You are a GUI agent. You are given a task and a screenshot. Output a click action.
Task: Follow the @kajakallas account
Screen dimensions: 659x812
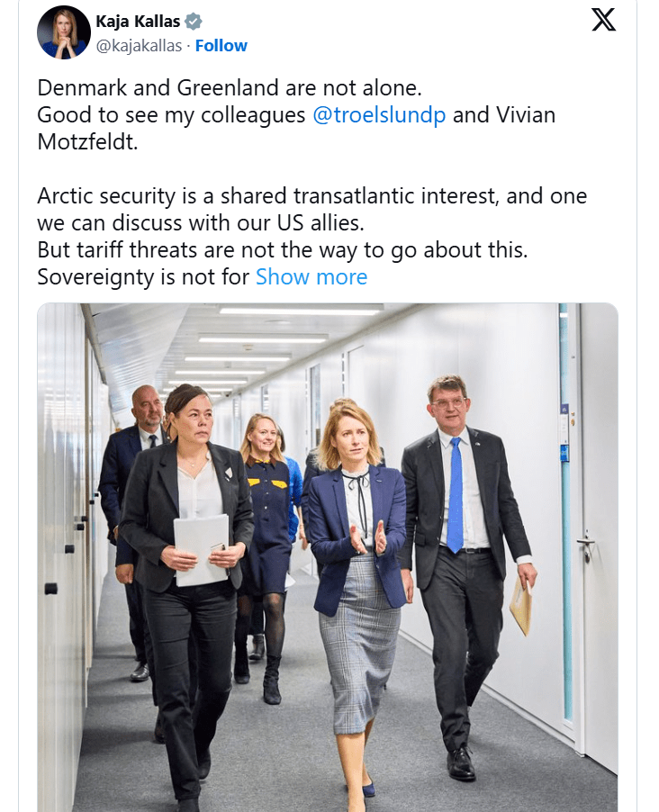(x=221, y=46)
